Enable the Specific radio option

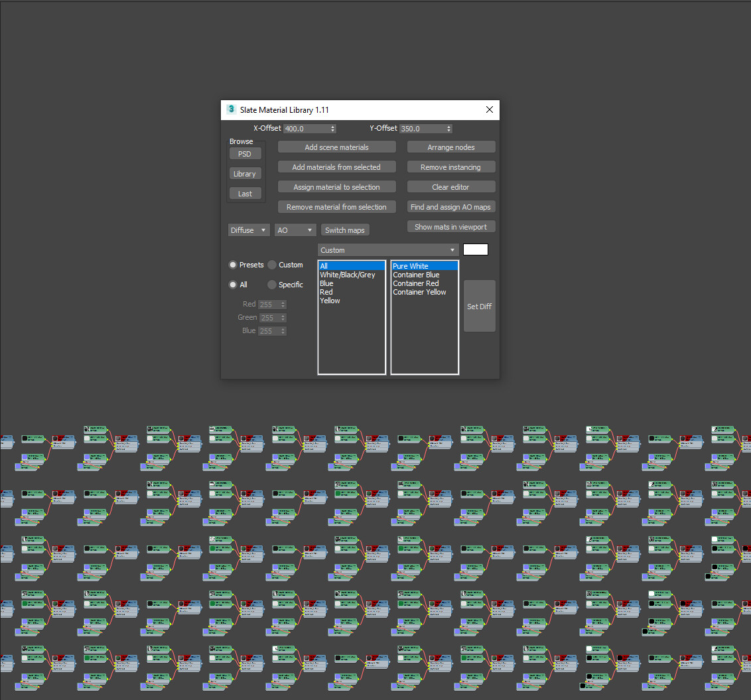pyautogui.click(x=271, y=285)
